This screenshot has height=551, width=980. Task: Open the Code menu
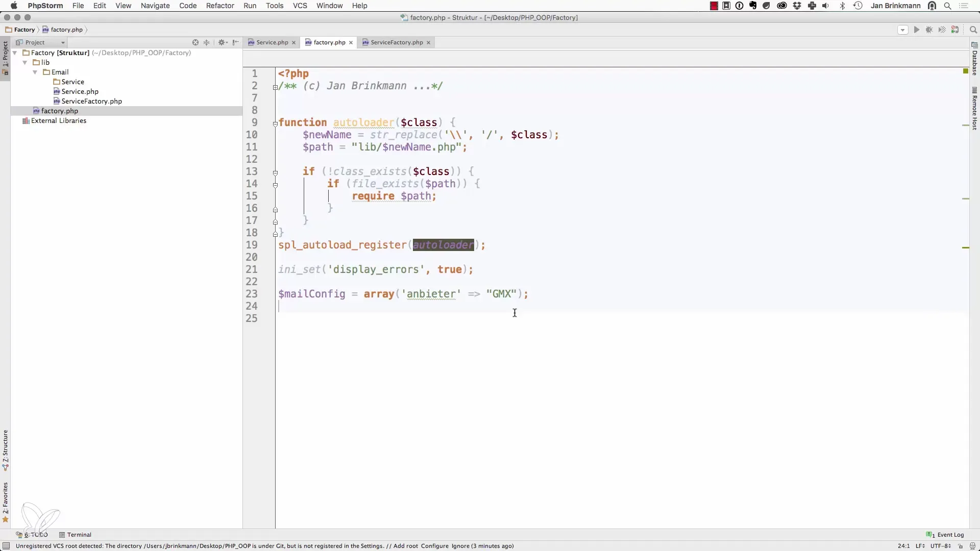coord(188,6)
